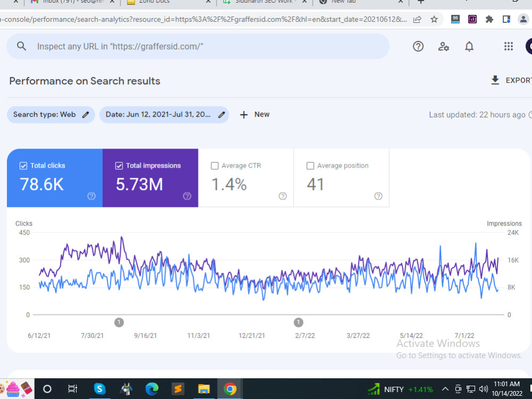Switch to the New Tab tab
532x399 pixels.
(361, 2)
